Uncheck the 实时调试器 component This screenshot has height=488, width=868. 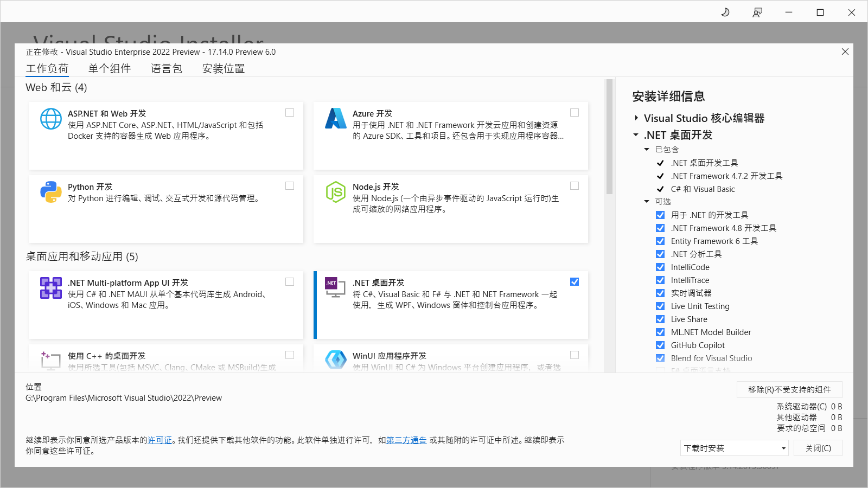(660, 293)
